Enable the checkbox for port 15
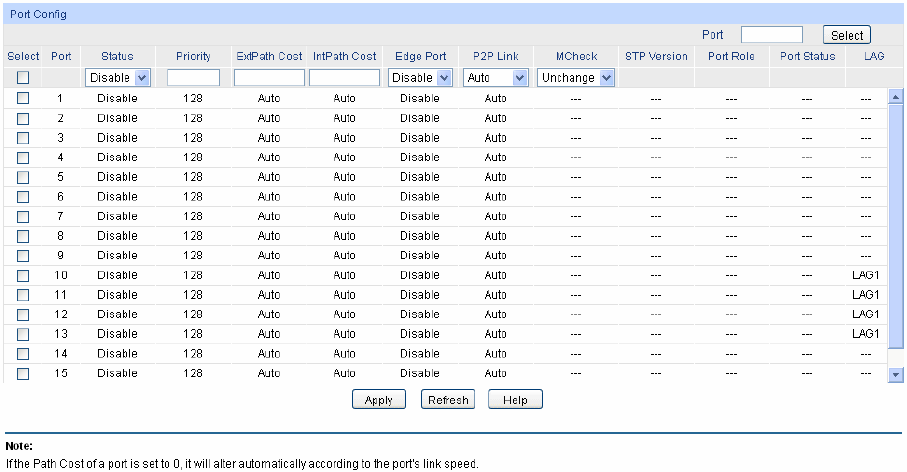Screen dimensions: 907x472 click(x=23, y=373)
